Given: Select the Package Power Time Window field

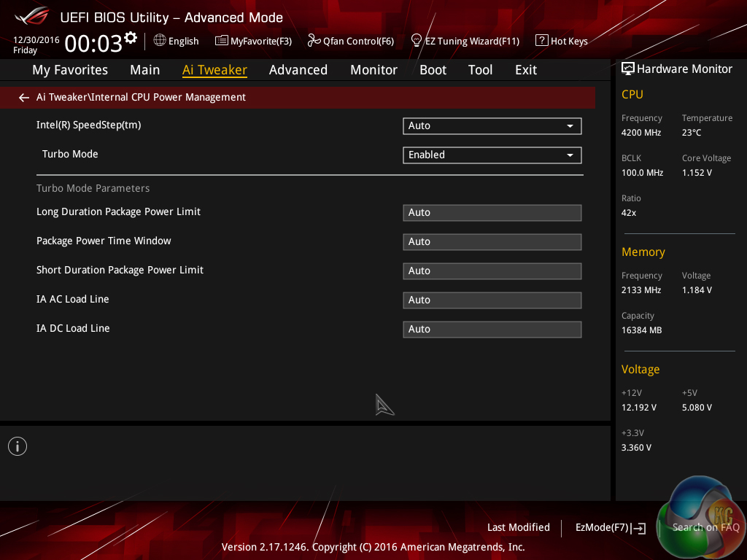Looking at the screenshot, I should [492, 242].
